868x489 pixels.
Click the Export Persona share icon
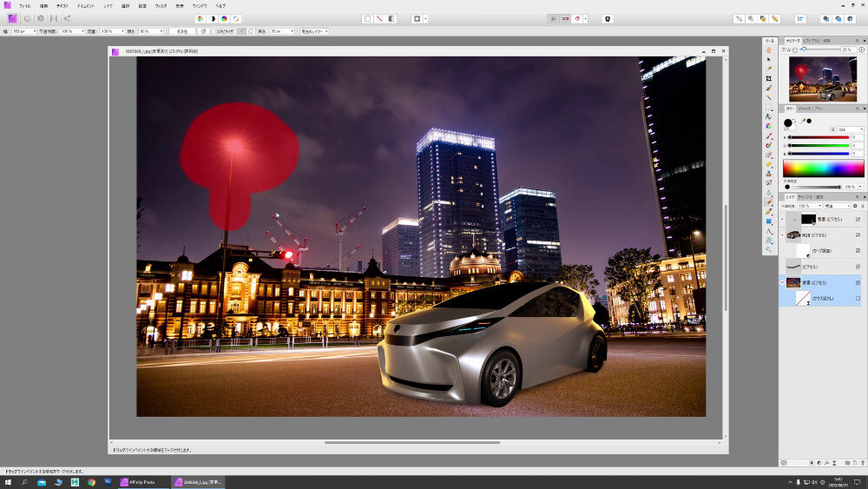[x=67, y=18]
